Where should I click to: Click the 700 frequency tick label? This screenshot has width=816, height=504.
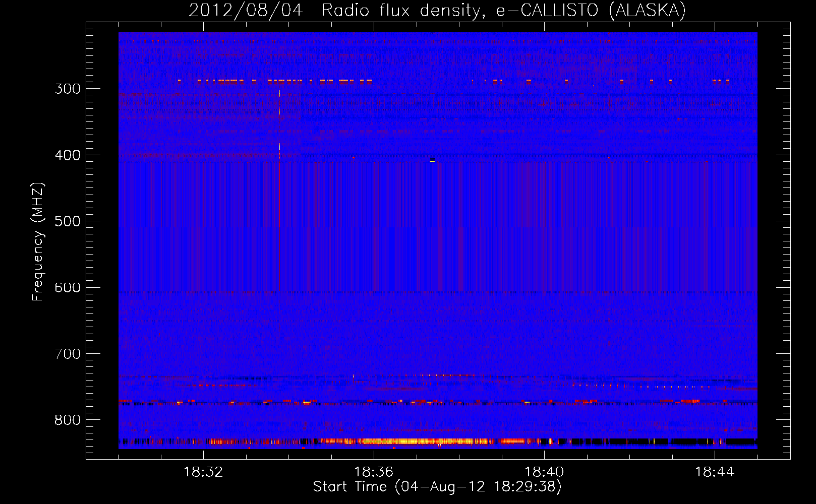pyautogui.click(x=68, y=354)
